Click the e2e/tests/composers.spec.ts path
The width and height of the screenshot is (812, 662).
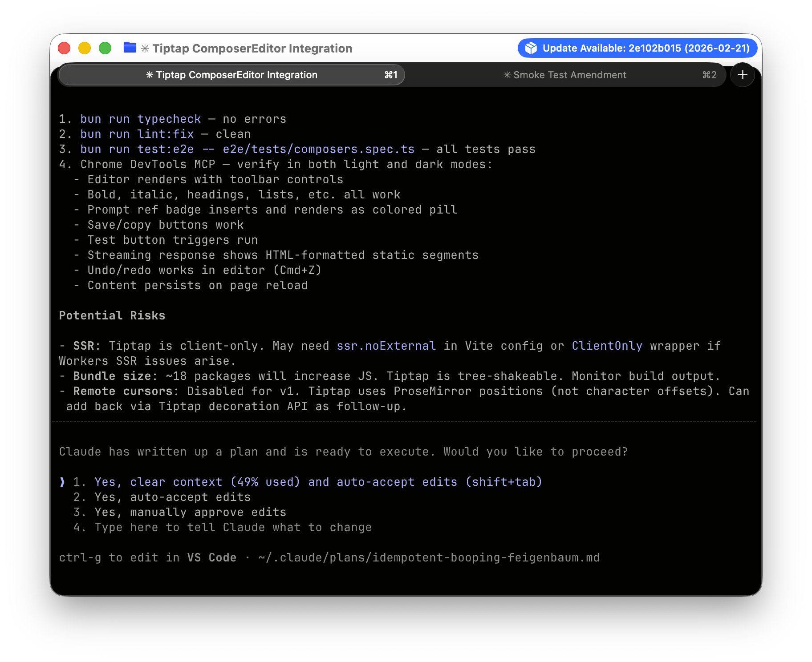pos(319,149)
